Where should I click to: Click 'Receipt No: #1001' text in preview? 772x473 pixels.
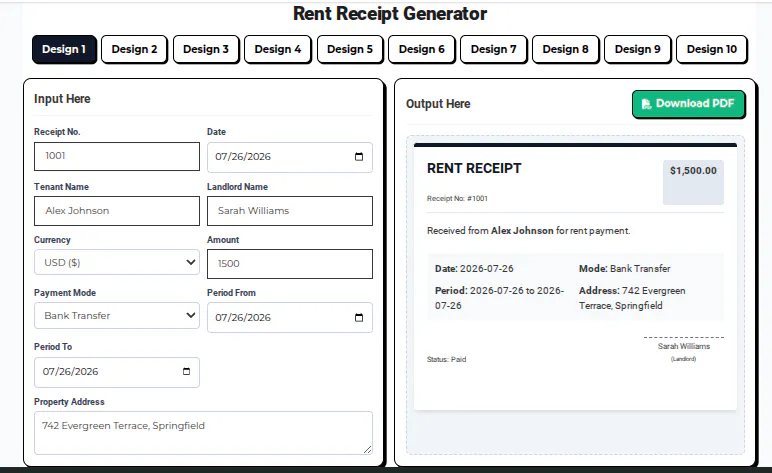457,198
